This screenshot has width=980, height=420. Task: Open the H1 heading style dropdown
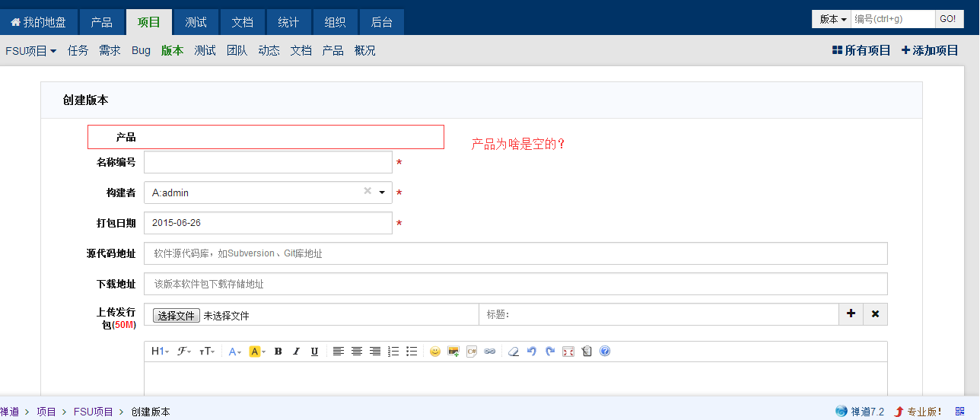click(x=160, y=352)
